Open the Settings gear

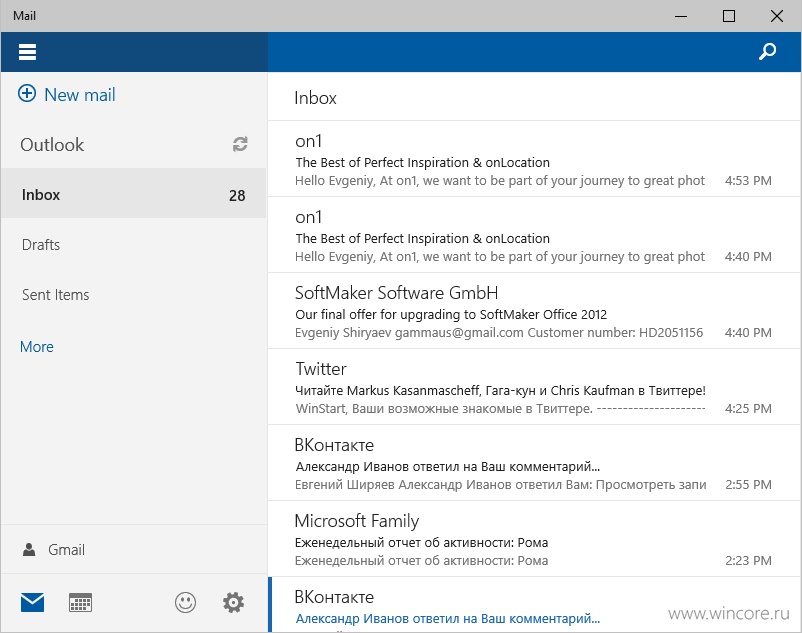[233, 602]
